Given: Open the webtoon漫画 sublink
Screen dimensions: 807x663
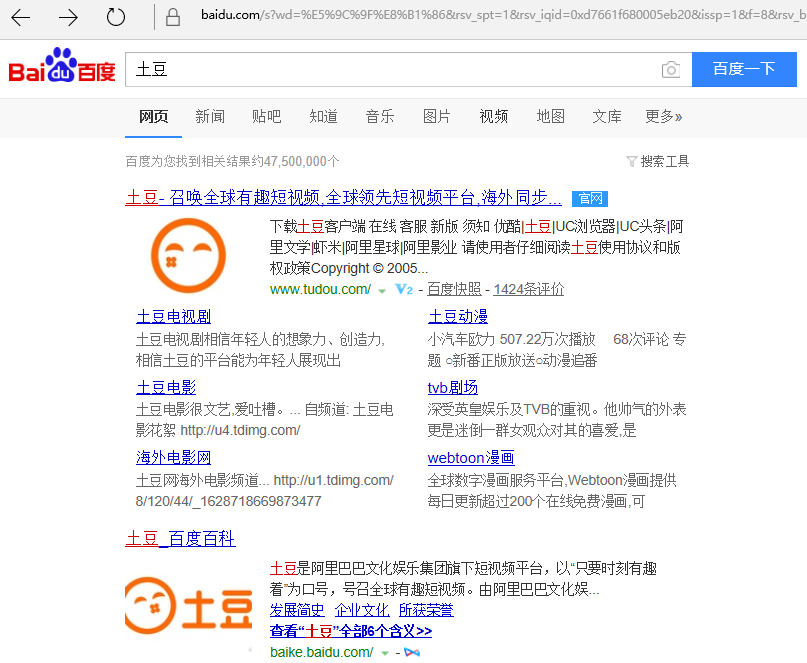Looking at the screenshot, I should coord(471,457).
